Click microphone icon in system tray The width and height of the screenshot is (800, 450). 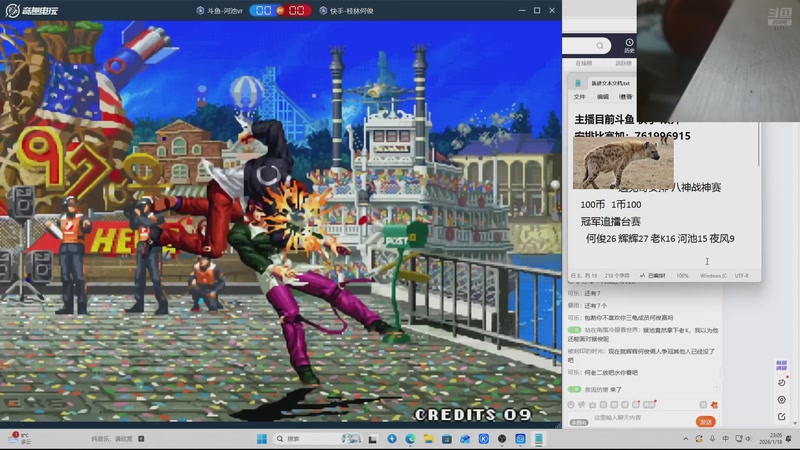pos(712,439)
